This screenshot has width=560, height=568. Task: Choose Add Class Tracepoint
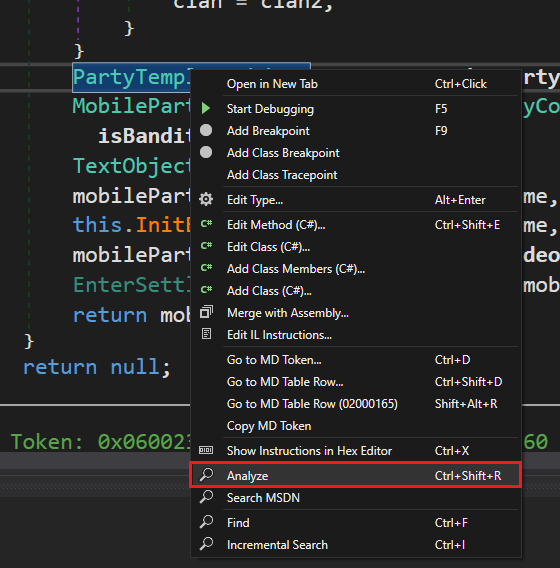(x=356, y=175)
